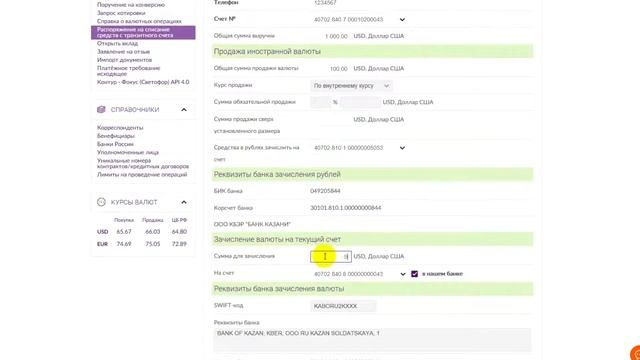
Task: Click the mandatory sale amount field
Action: 360,102
